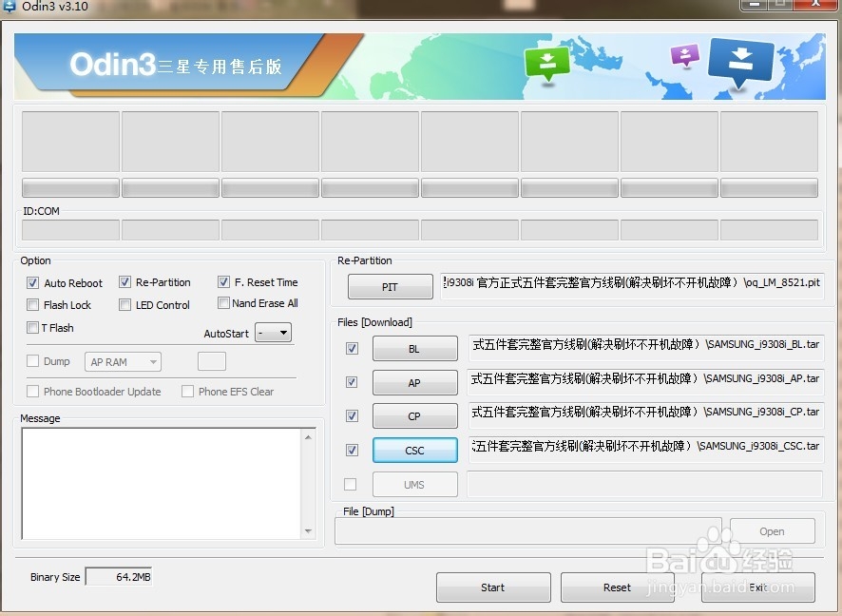This screenshot has width=842, height=616.
Task: Click the first device progress bar
Action: pyautogui.click(x=70, y=188)
